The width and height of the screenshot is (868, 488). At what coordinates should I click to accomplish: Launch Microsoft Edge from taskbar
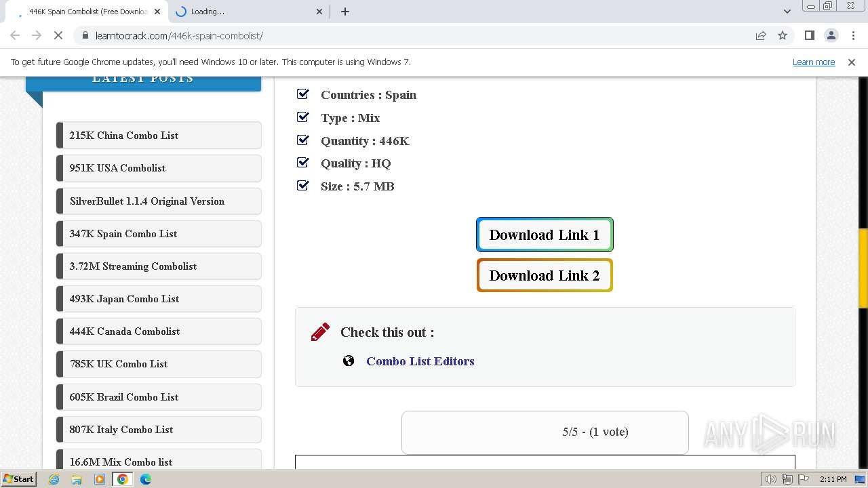(x=146, y=479)
